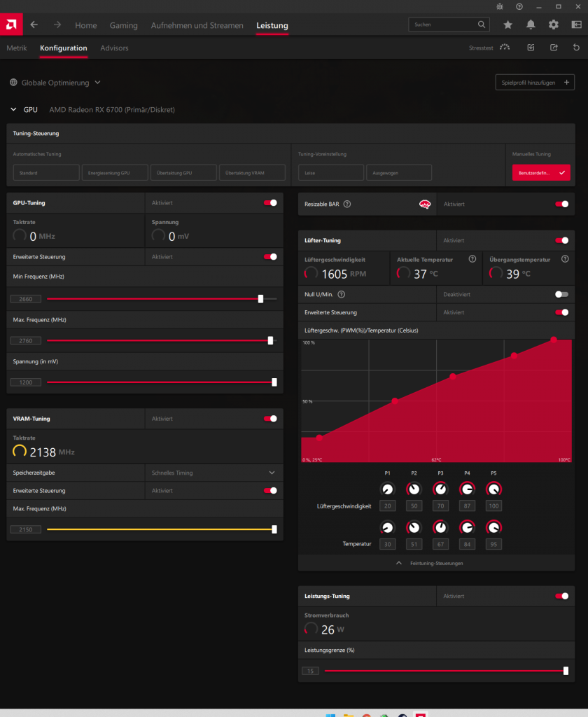Enable Null U/Min. switch

[562, 295]
